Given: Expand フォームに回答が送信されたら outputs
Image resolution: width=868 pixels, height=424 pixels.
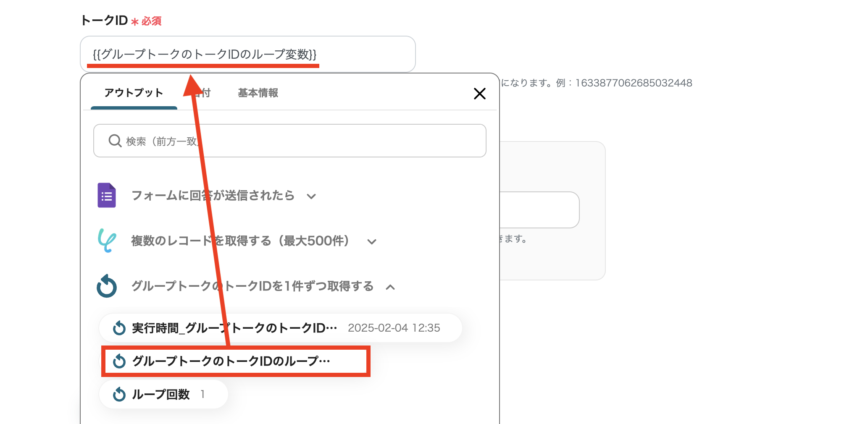Looking at the screenshot, I should click(312, 196).
